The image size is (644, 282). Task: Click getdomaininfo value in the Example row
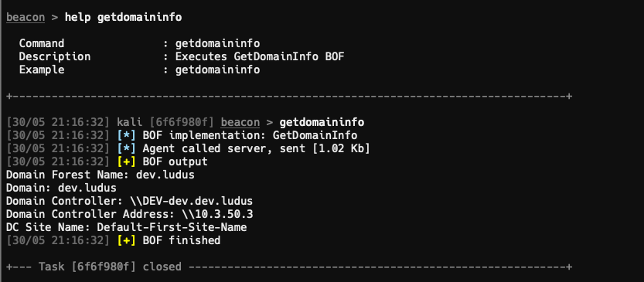pyautogui.click(x=217, y=70)
